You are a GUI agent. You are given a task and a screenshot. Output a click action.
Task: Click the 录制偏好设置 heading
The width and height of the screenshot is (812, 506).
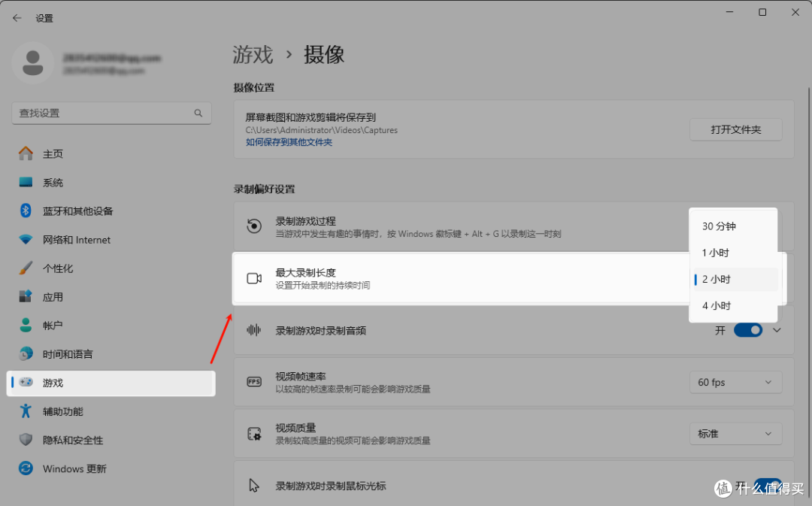tap(264, 189)
